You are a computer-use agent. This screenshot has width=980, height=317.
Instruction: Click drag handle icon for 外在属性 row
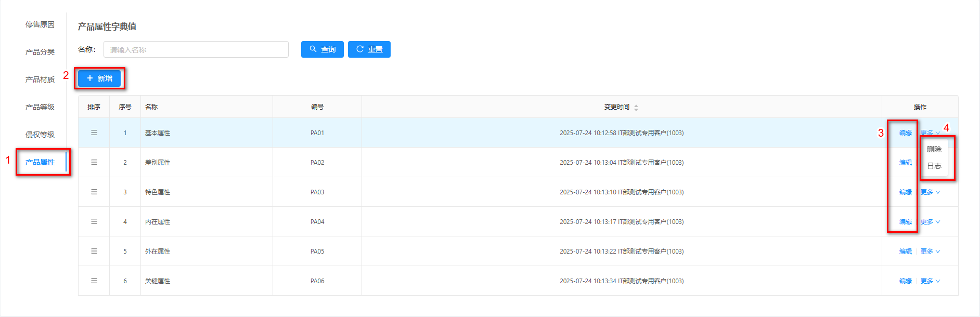click(x=94, y=251)
